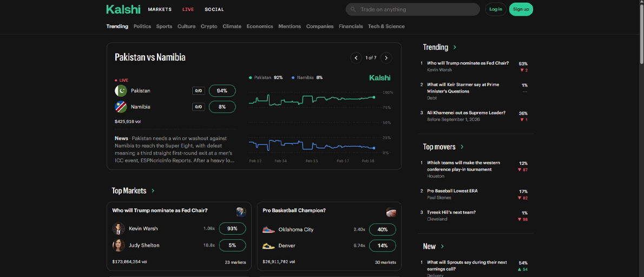Click Kevin Warsh 93% button
Image resolution: width=644 pixels, height=277 pixels.
tap(233, 228)
